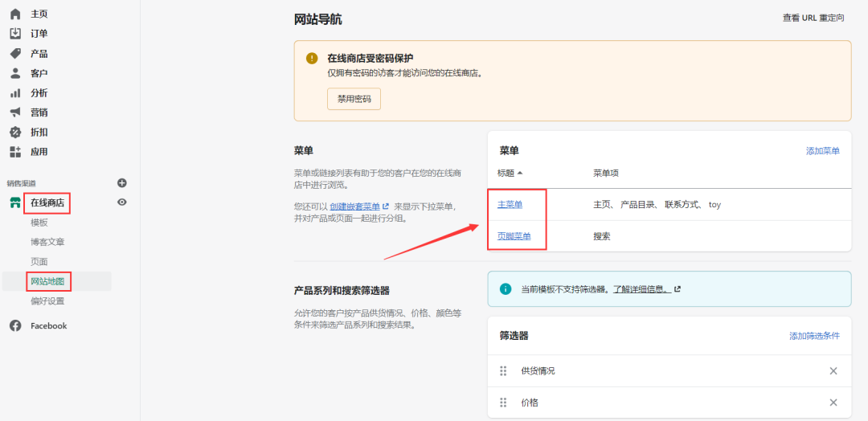Sort menus by 标题 column header
The image size is (868, 421).
point(510,173)
